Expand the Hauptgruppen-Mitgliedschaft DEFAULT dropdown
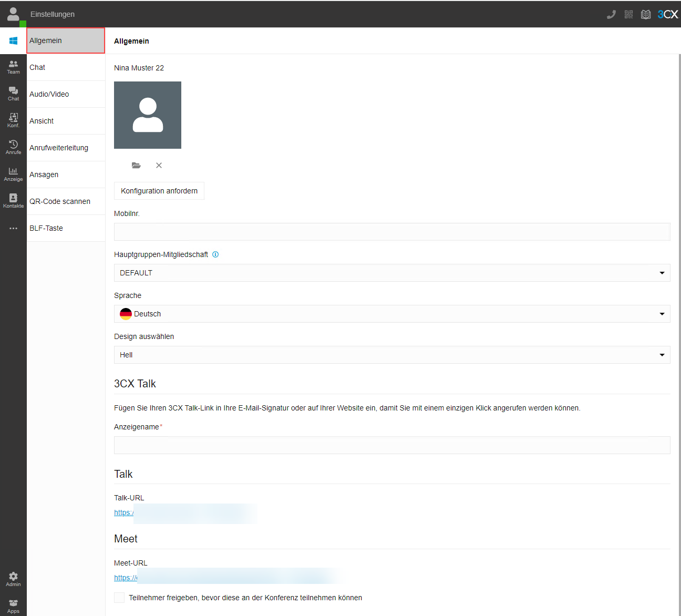This screenshot has width=681, height=616. pos(392,273)
